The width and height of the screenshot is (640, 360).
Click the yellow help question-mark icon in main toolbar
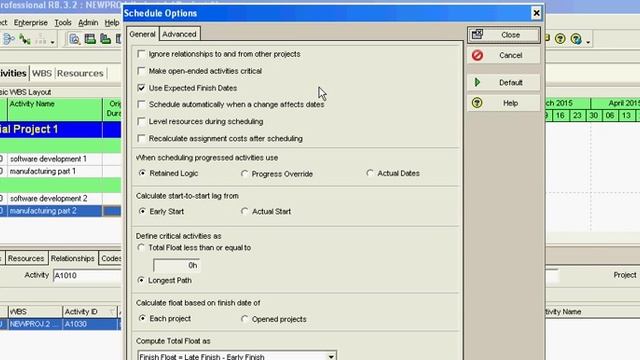pyautogui.click(x=560, y=39)
